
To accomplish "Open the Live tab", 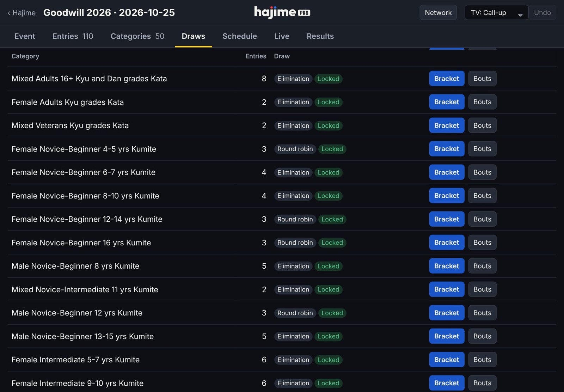I will coord(282,36).
